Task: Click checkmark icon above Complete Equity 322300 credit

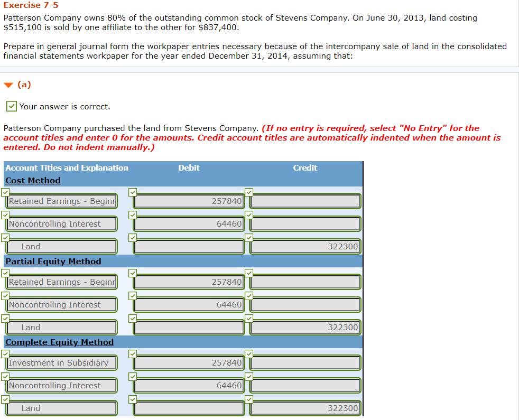Action: pos(249,399)
